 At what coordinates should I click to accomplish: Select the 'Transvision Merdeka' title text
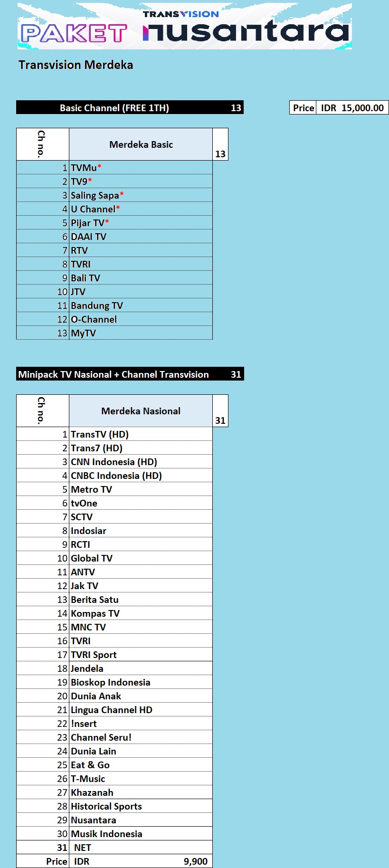tap(76, 65)
